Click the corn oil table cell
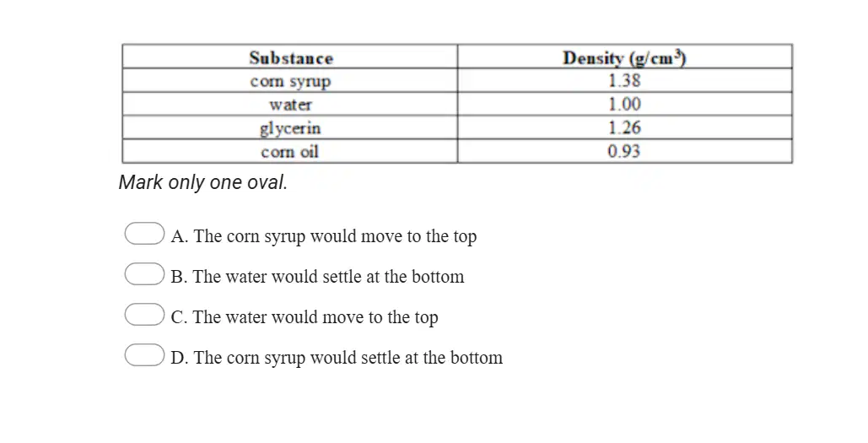Viewport: 868px width, 443px height. [291, 151]
